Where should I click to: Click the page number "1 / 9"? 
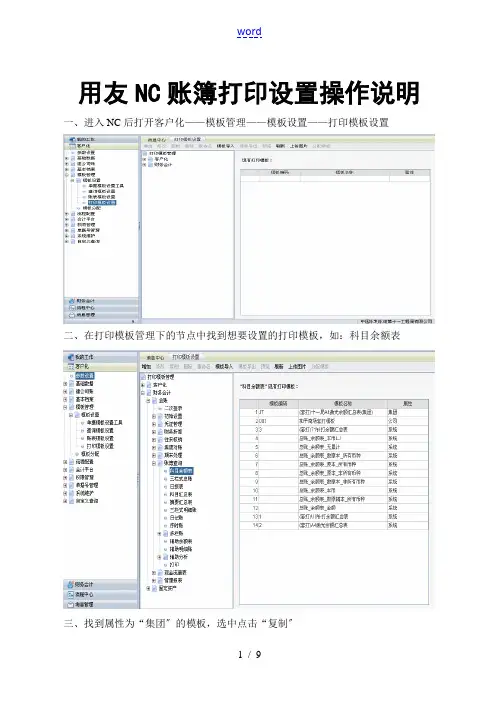click(249, 654)
